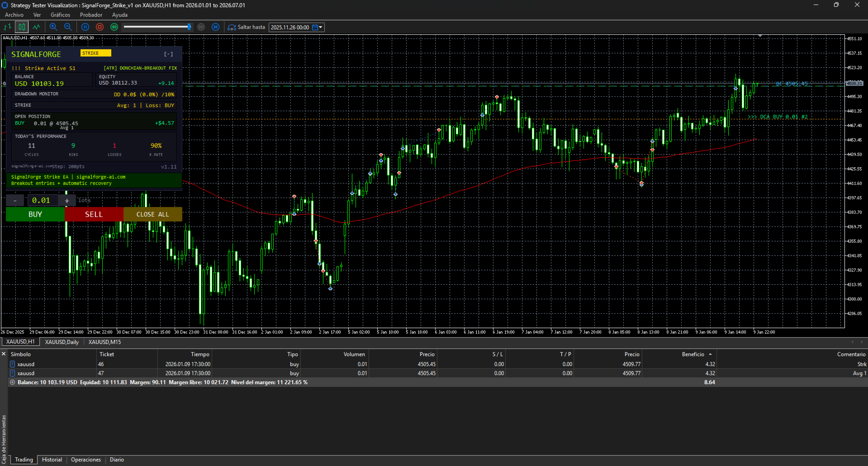
Task: Click the green rewind playback button
Action: tap(114, 27)
